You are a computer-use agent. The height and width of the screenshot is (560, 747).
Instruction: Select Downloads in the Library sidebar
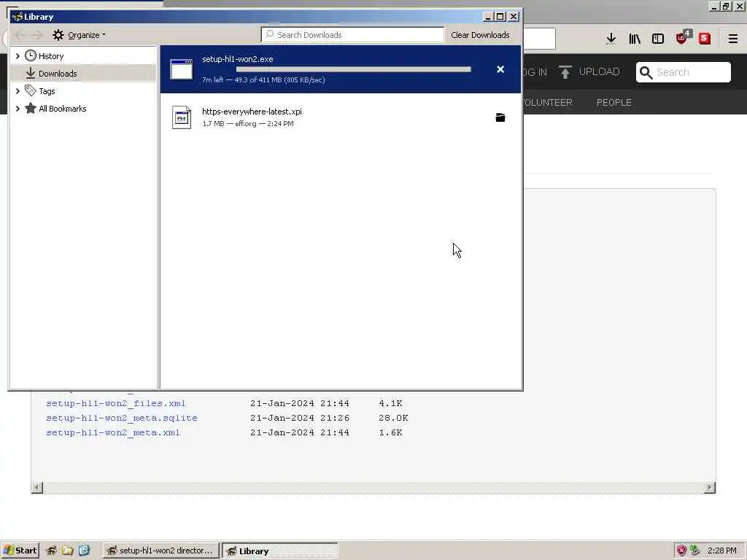click(58, 74)
